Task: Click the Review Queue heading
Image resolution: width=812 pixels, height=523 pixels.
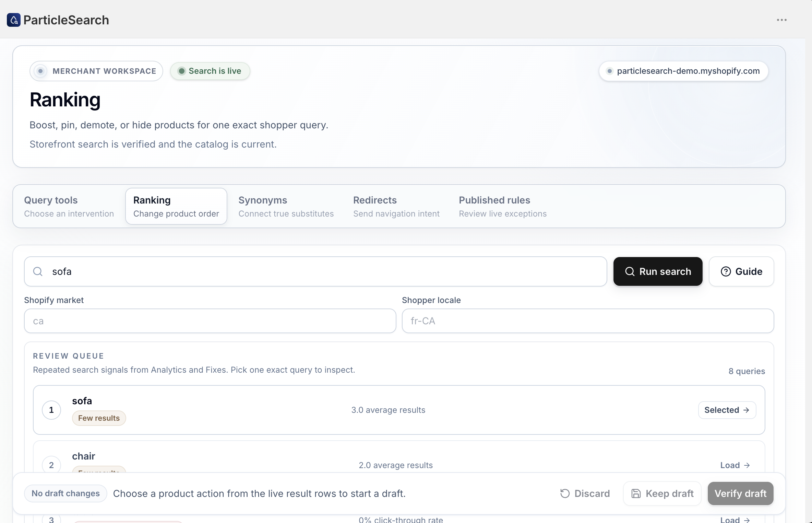Action: coord(69,356)
